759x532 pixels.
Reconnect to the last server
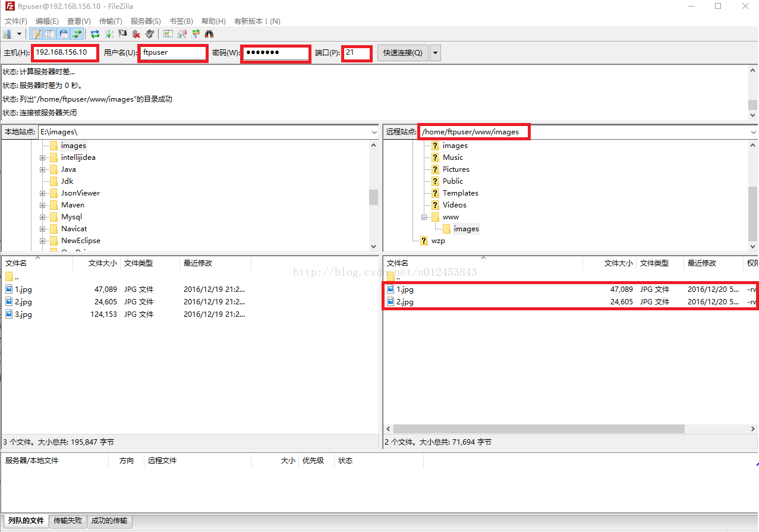150,34
